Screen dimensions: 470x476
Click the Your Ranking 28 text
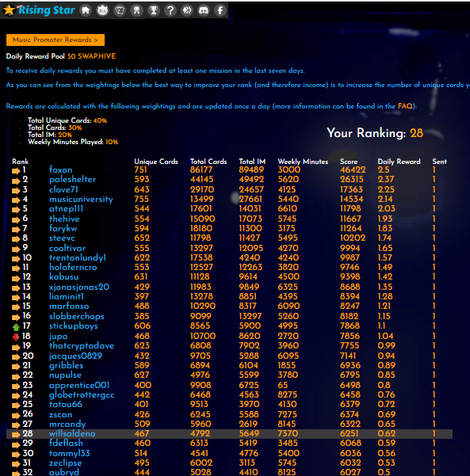click(x=375, y=133)
